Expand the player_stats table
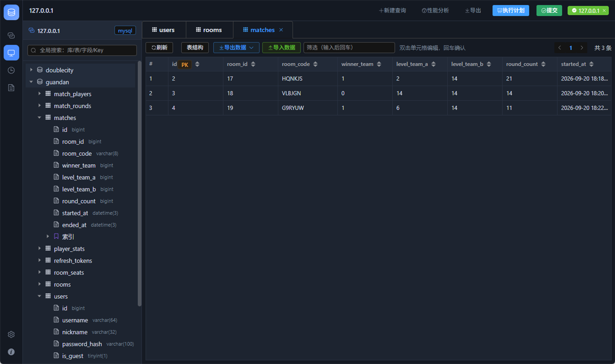This screenshot has width=615, height=364. 40,249
